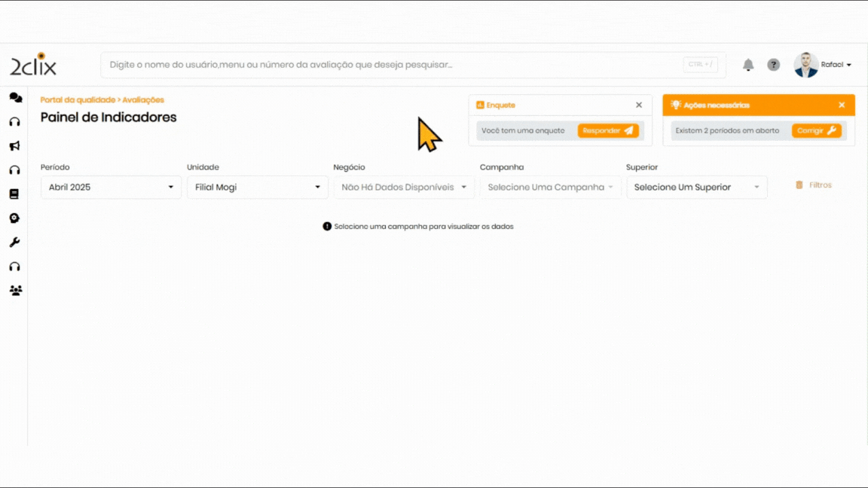Open the Período dropdown showing Abril 2025
868x488 pixels.
[x=111, y=188]
